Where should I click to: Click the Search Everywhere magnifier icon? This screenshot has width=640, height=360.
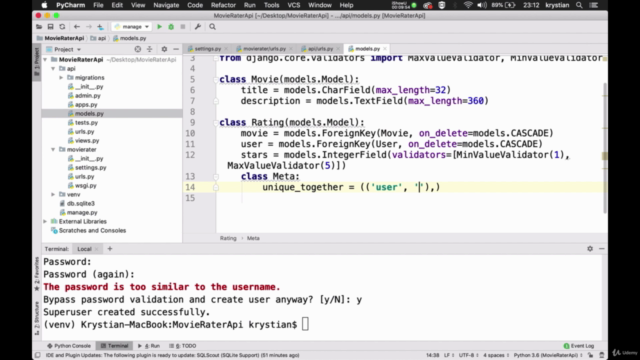(212, 27)
